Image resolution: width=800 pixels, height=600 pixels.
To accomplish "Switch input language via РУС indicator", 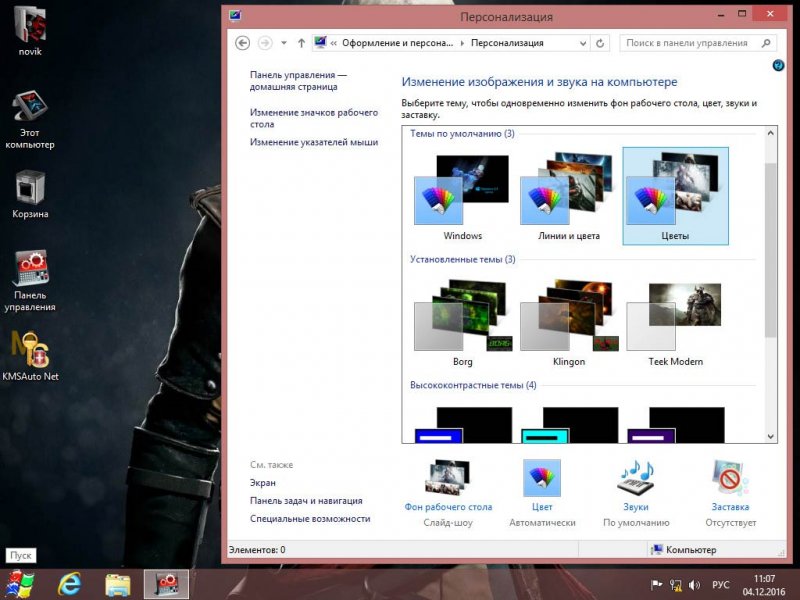I will [x=720, y=585].
